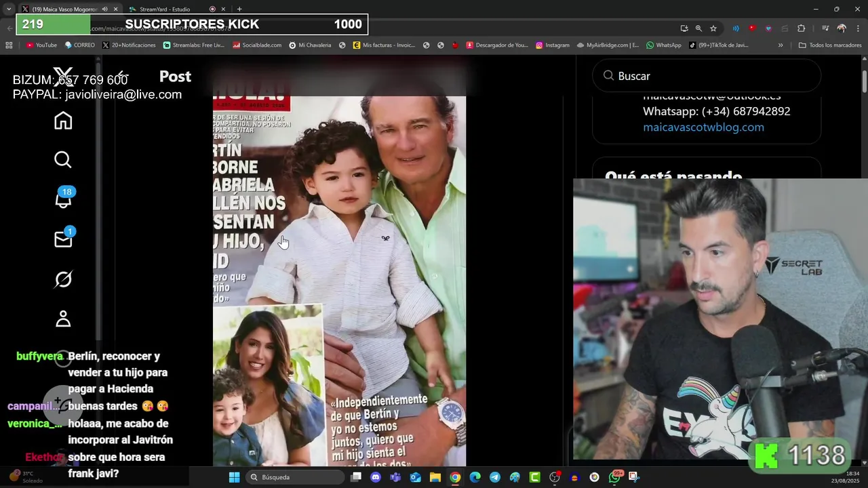This screenshot has height=488, width=868.
Task: Open Telegram from the taskbar
Action: click(495, 477)
